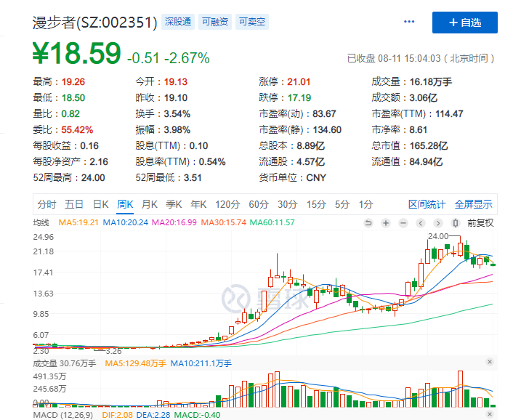Open 全屏显示 fullscreen chart
The image size is (513, 420).
(x=473, y=204)
